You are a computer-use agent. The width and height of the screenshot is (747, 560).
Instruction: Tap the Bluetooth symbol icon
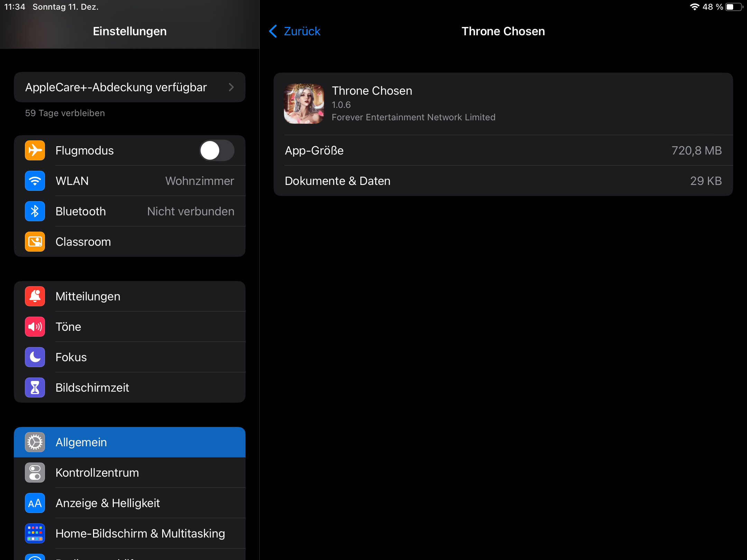click(35, 211)
